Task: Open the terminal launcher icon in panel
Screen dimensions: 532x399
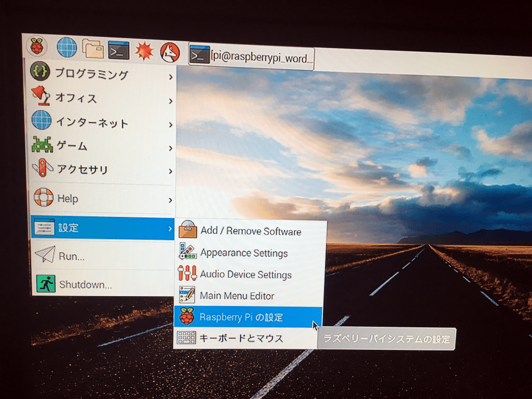Action: (118, 50)
